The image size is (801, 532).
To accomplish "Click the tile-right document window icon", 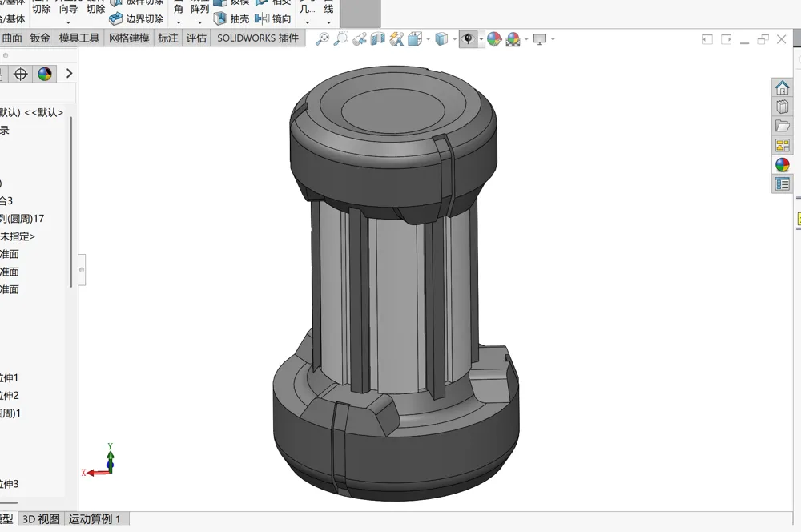I will [726, 39].
